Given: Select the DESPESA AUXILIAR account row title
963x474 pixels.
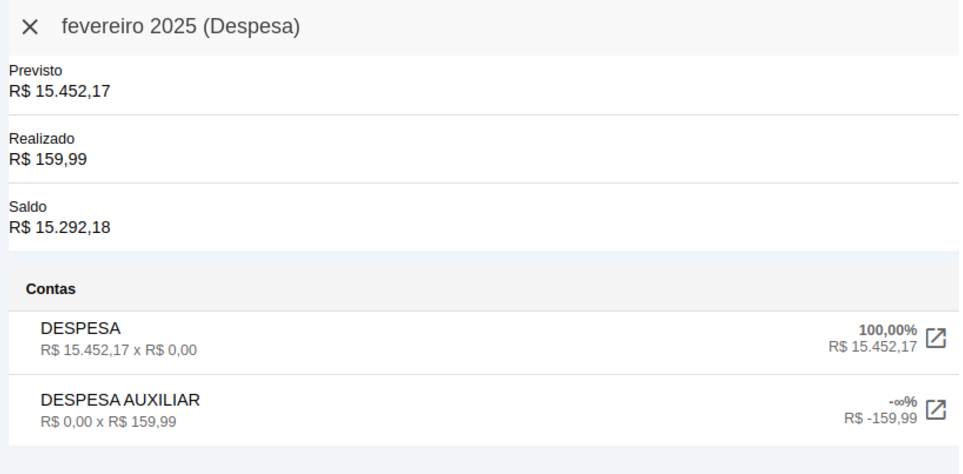Looking at the screenshot, I should coord(120,400).
